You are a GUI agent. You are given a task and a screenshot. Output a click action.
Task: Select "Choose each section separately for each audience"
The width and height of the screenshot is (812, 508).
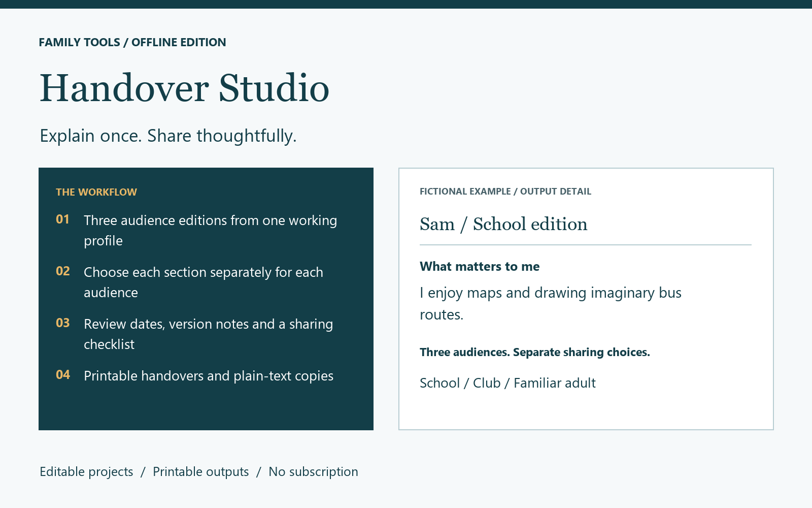click(204, 282)
